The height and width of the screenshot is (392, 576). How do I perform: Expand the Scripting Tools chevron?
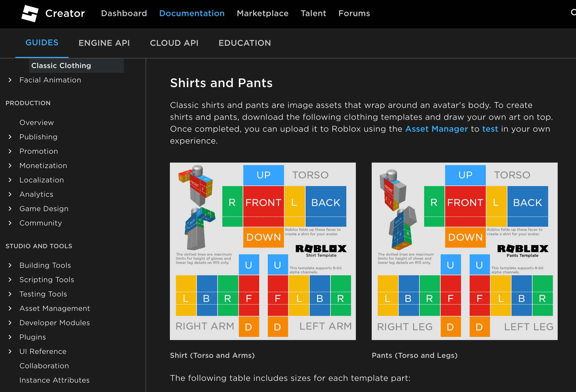pyautogui.click(x=10, y=280)
